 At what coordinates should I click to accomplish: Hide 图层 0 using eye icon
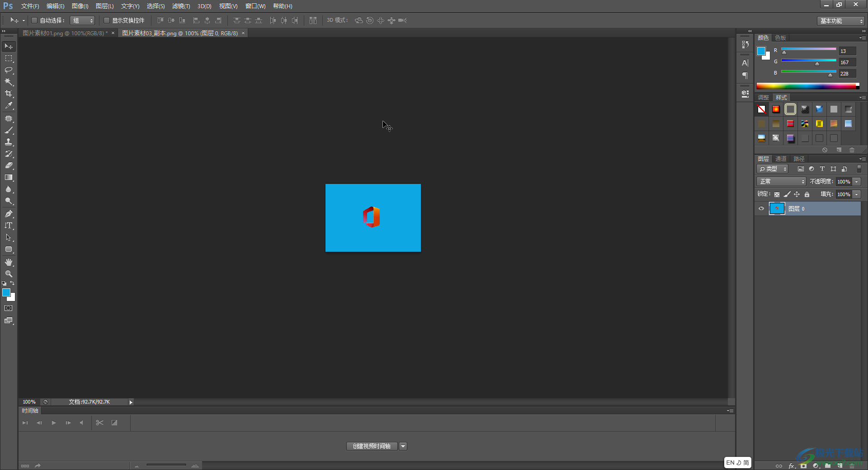761,209
